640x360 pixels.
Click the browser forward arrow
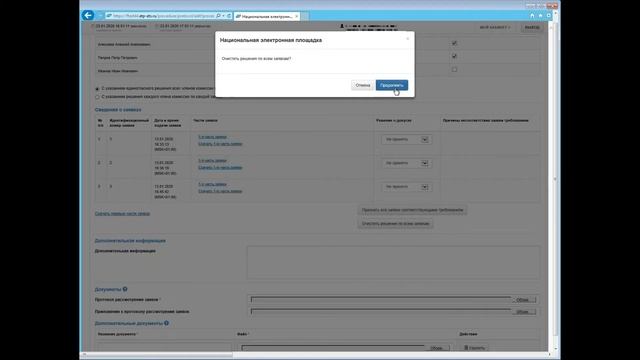[x=99, y=16]
